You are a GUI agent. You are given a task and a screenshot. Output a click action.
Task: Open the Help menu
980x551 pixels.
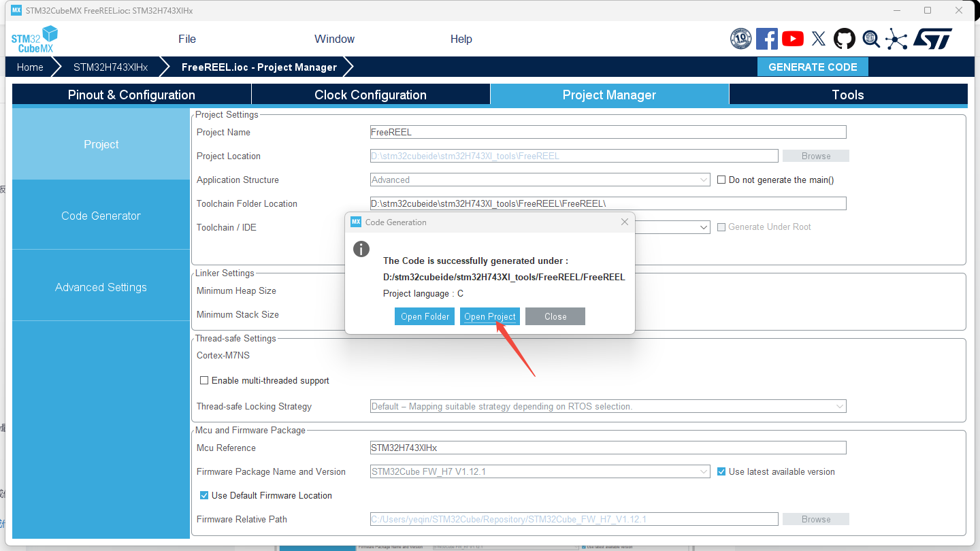pyautogui.click(x=461, y=39)
